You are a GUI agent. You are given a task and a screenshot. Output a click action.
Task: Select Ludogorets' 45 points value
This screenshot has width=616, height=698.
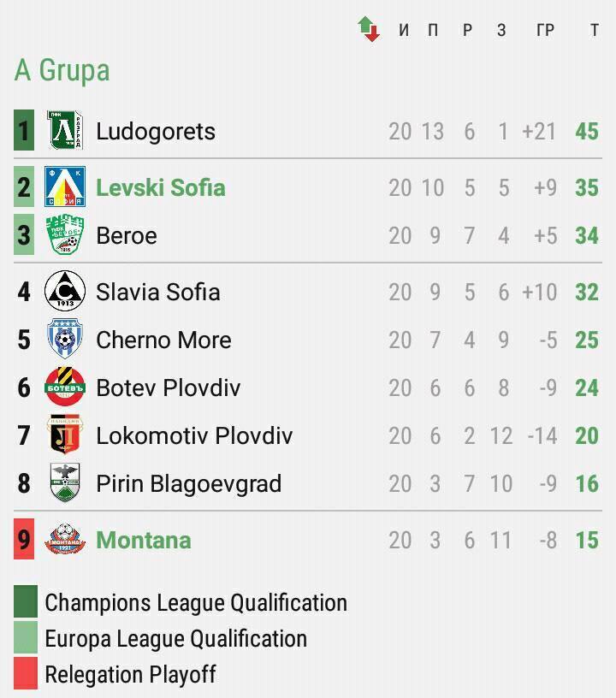[587, 132]
